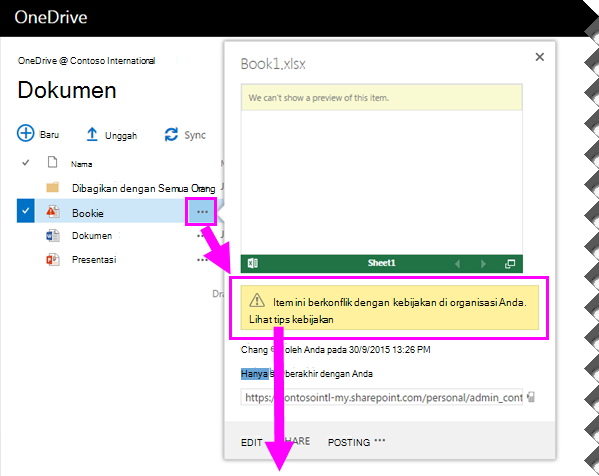599x476 pixels.
Task: Open ellipsis menu for Dokumen file
Action: [x=201, y=236]
